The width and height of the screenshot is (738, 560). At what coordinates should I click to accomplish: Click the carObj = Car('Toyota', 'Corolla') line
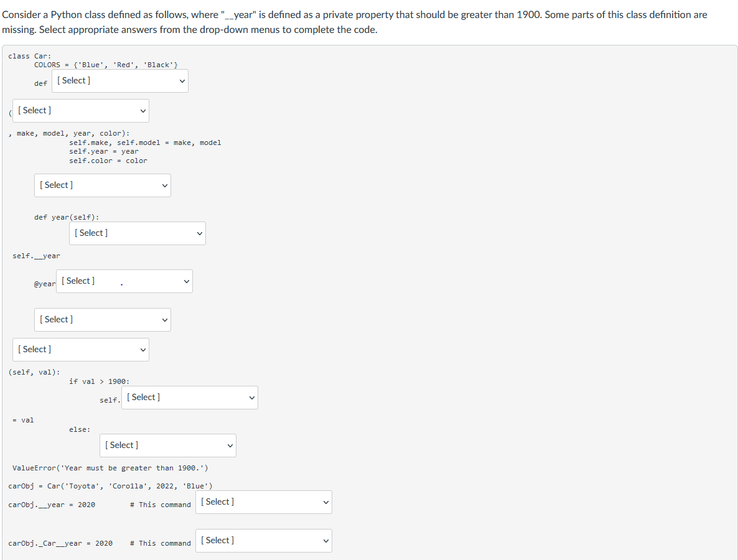tap(110, 486)
